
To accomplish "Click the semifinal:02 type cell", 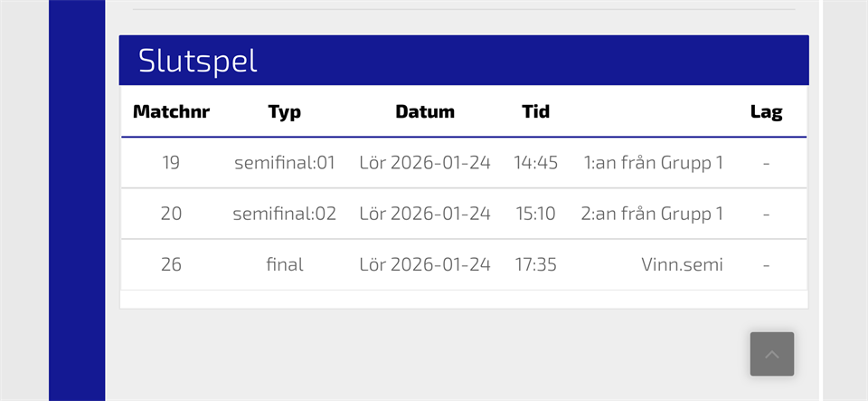I will tap(285, 214).
